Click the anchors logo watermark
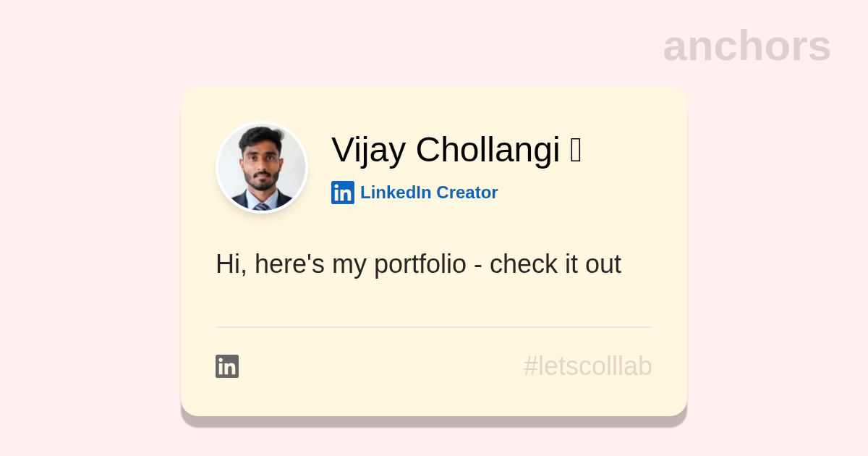868x456 pixels. click(746, 46)
